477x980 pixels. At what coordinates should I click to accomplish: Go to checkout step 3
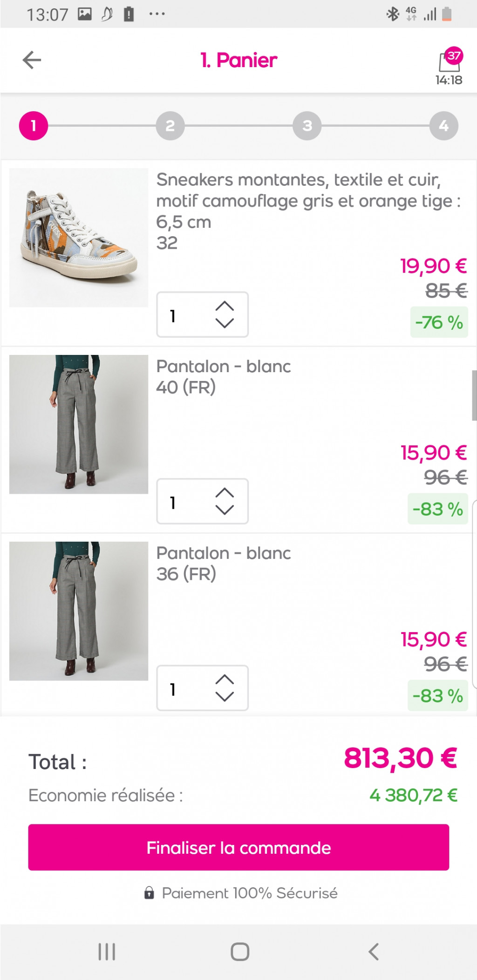(x=307, y=126)
